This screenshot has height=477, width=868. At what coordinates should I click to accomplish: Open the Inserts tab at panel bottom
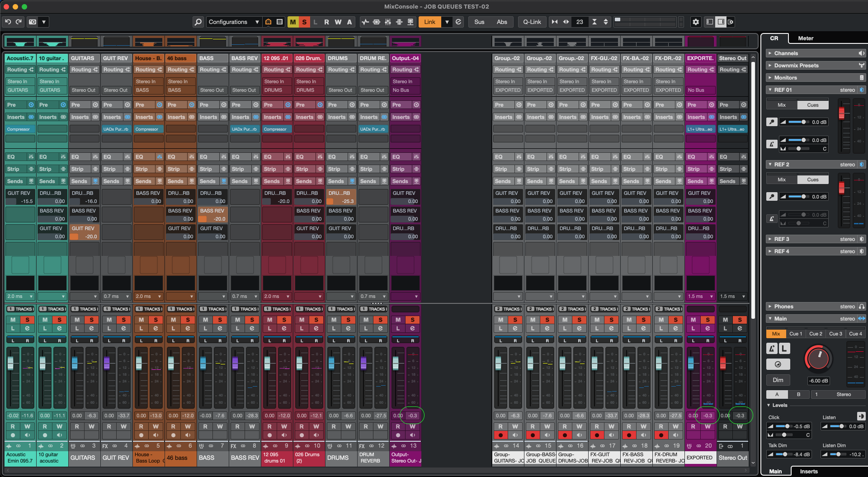[x=808, y=471]
